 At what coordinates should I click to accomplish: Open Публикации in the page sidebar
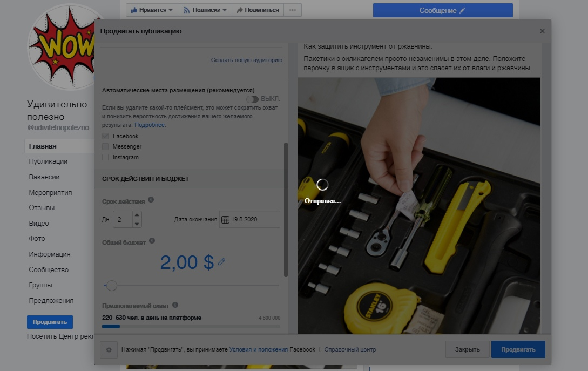pos(48,161)
